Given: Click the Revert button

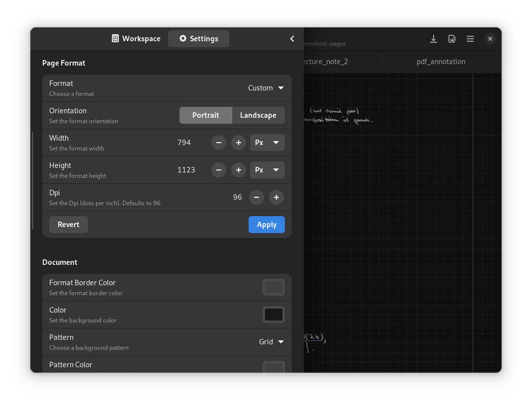Looking at the screenshot, I should [69, 225].
